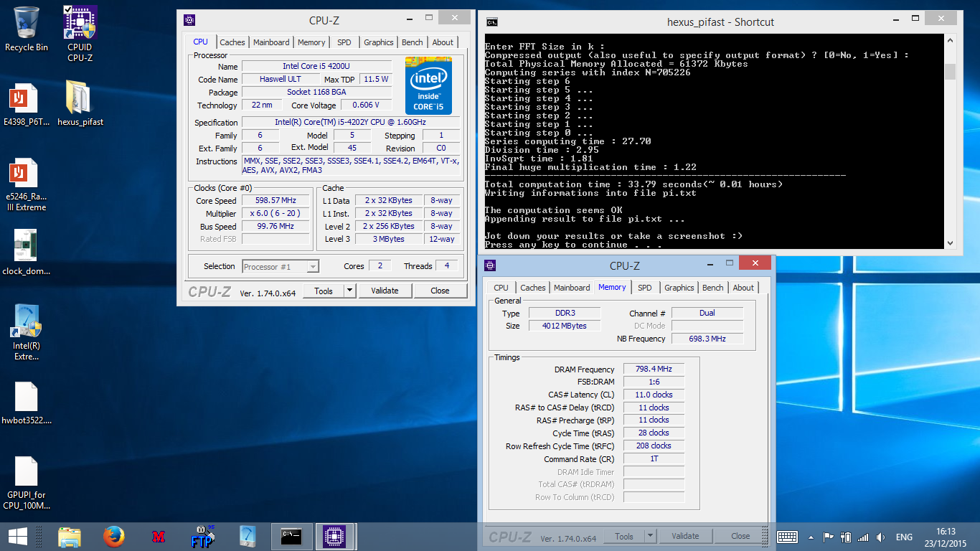
Task: Open the Intel(R) Extre... shortcut icon
Action: pyautogui.click(x=27, y=332)
